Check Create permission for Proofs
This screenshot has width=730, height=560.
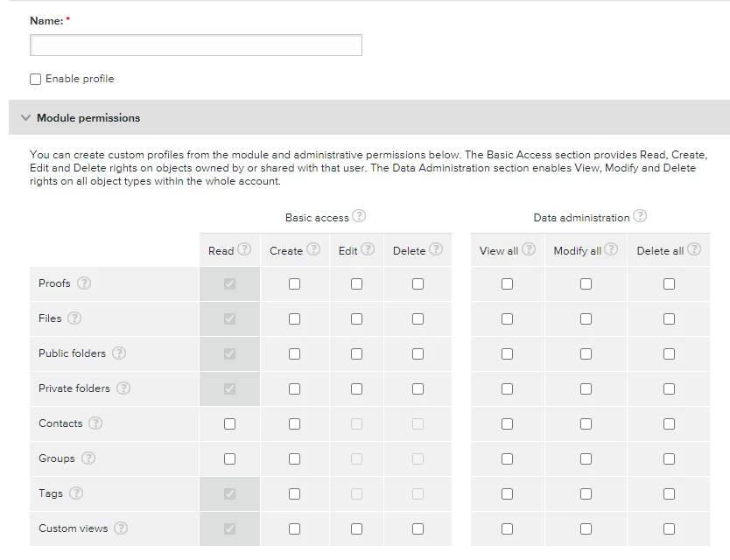(x=294, y=283)
